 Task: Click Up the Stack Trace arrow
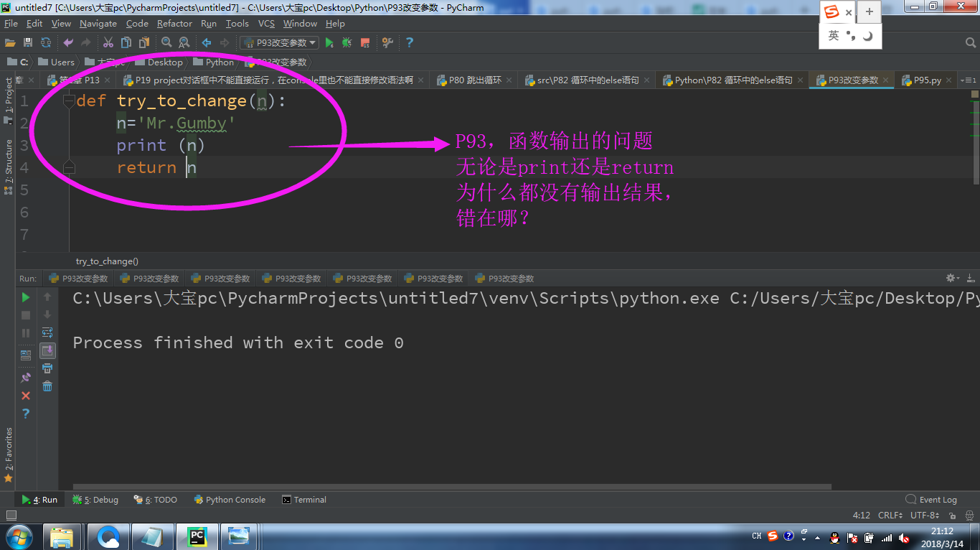coord(47,297)
